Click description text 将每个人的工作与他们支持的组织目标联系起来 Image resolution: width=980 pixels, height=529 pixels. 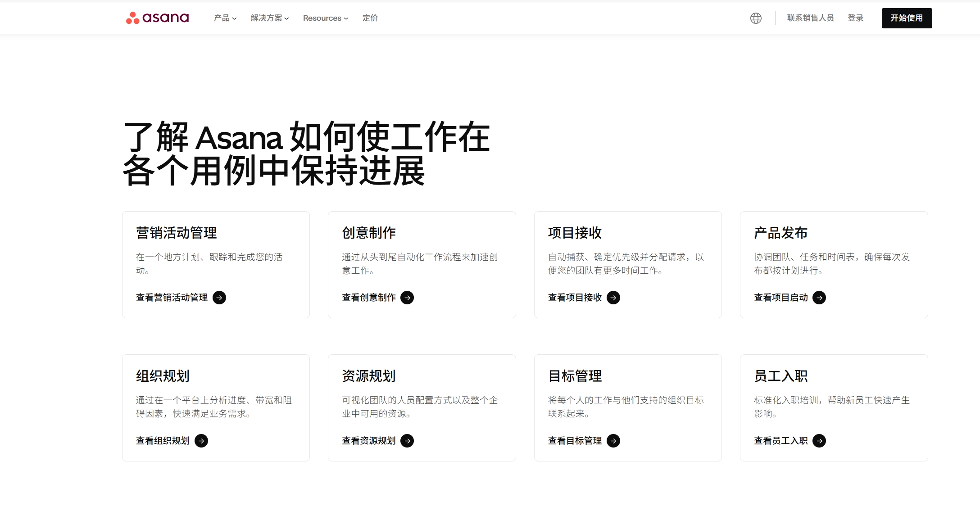[x=626, y=407]
